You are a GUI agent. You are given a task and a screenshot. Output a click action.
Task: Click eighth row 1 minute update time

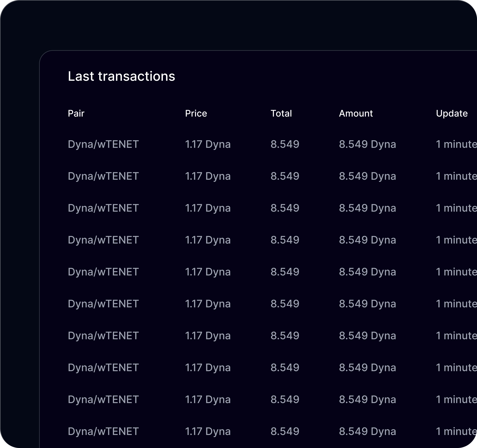point(456,367)
